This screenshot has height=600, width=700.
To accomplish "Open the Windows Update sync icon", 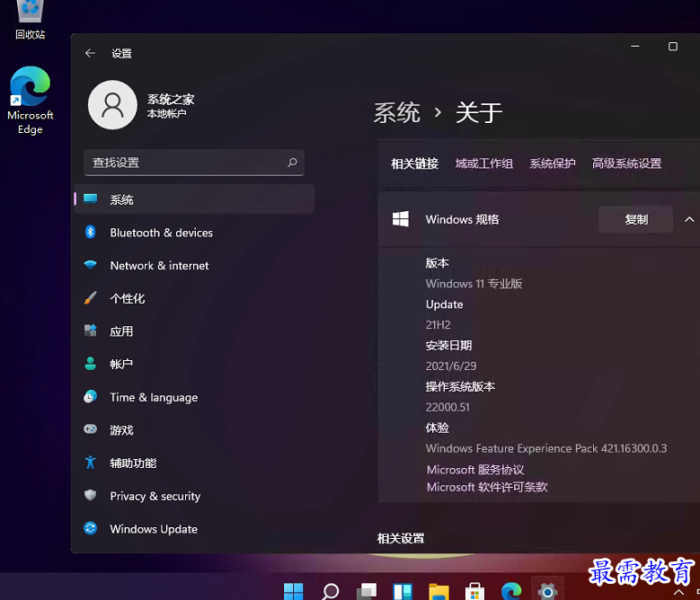I will pos(90,528).
